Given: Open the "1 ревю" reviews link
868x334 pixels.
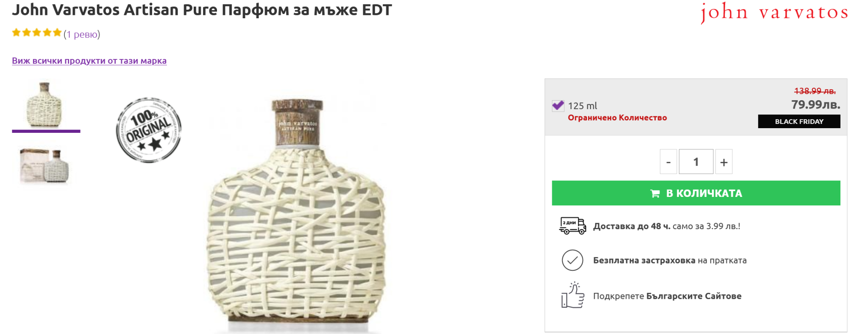Looking at the screenshot, I should [82, 34].
